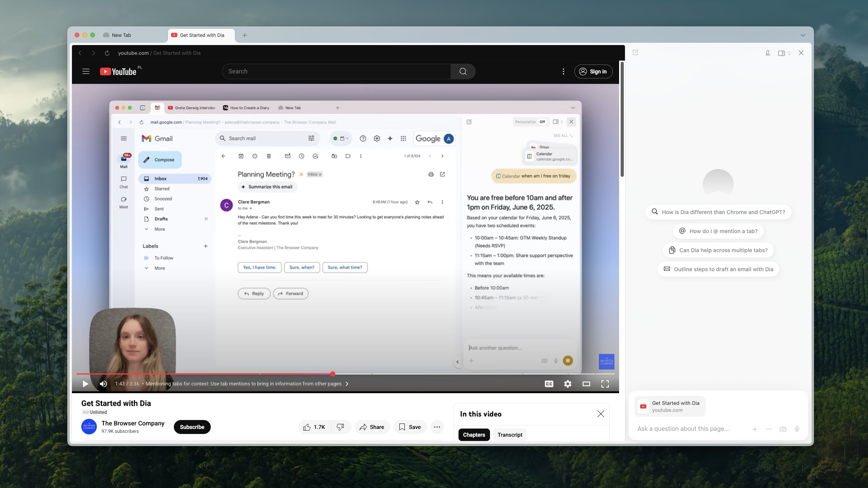Expand the chapter title chevron in player
The width and height of the screenshot is (868, 488).
pyautogui.click(x=347, y=384)
